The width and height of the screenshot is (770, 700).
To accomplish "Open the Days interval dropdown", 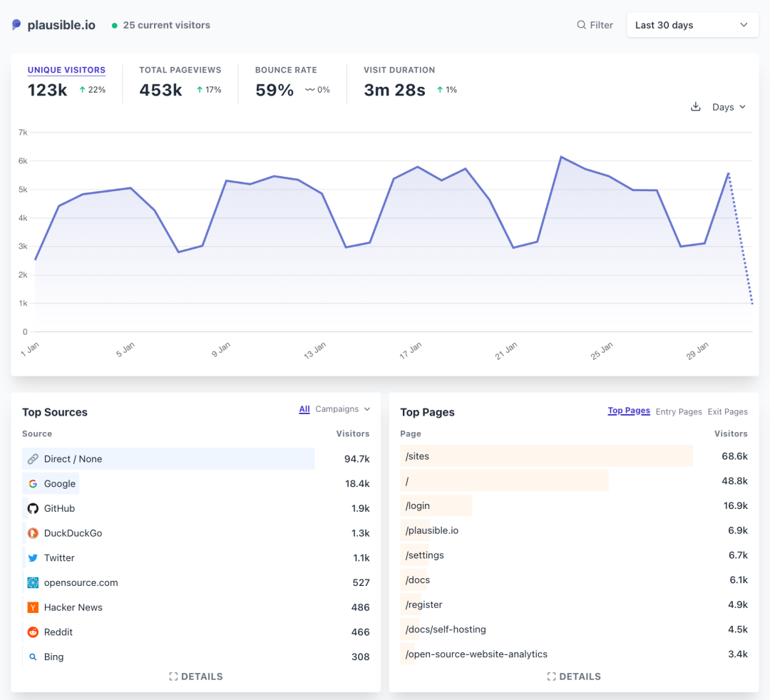I will pos(729,107).
